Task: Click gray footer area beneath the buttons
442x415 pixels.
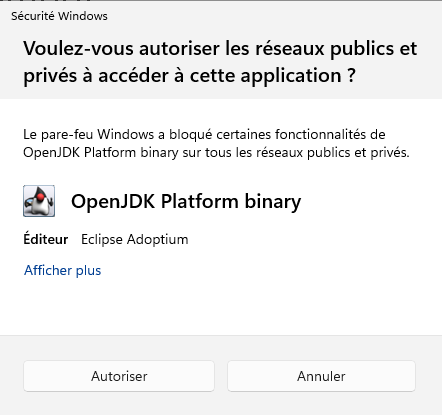Action: click(x=220, y=404)
